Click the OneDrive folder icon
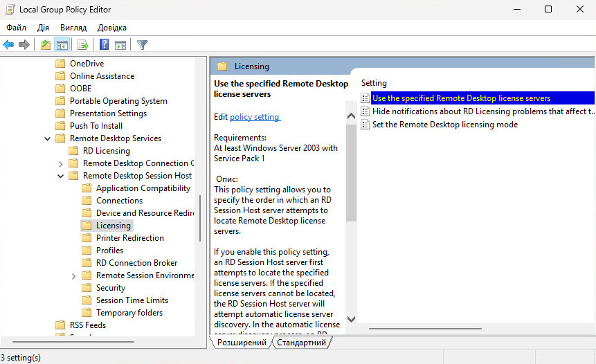Image resolution: width=596 pixels, height=364 pixels. pos(60,64)
